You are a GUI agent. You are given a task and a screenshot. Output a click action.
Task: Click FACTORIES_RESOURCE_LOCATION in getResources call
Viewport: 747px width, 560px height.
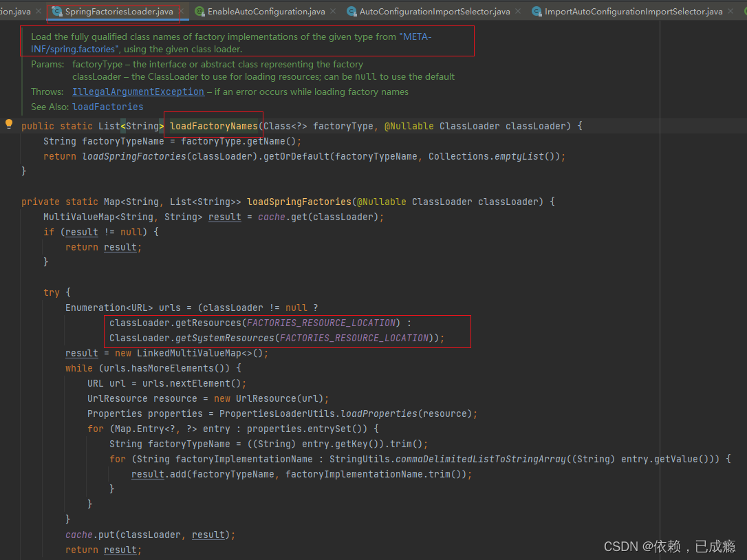click(321, 323)
